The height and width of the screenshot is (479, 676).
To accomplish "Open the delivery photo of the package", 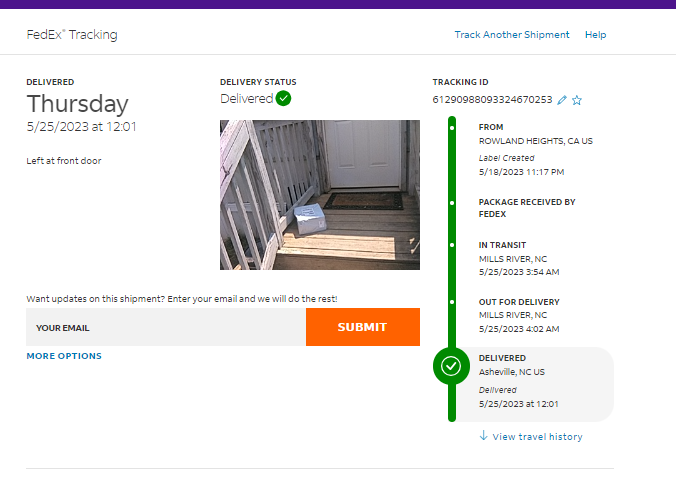I will pos(320,195).
